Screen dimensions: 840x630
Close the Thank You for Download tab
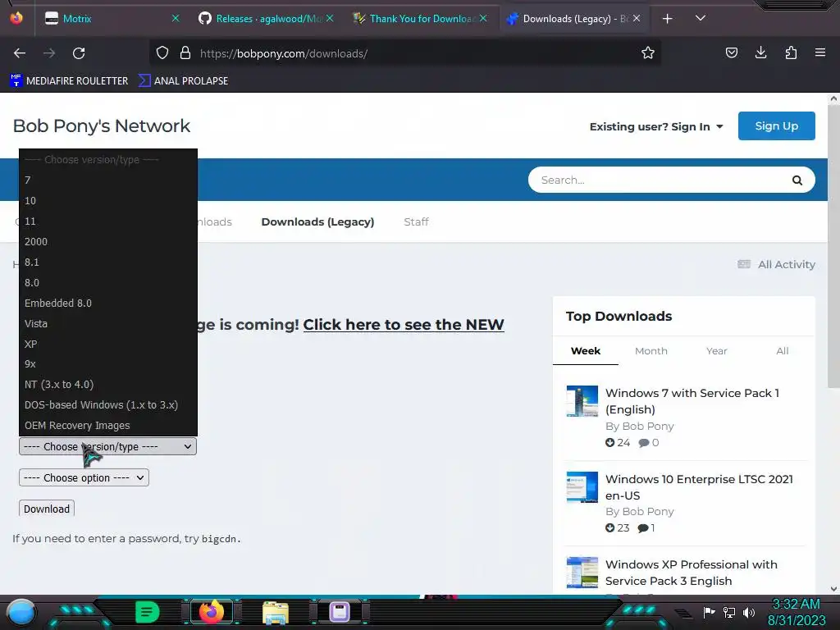[x=483, y=18]
